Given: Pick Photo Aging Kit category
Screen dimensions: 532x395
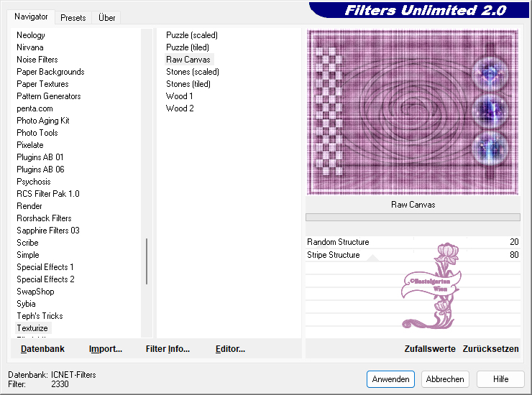Looking at the screenshot, I should 42,121.
